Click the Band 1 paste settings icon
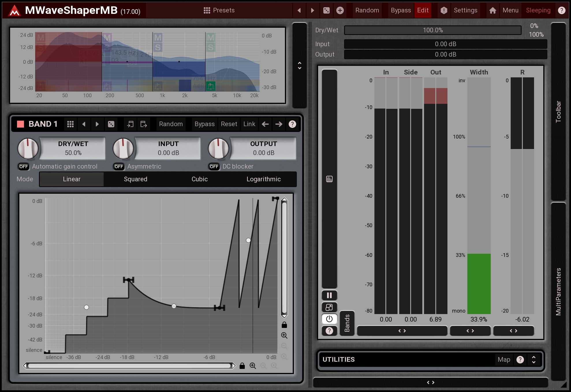 coord(143,124)
